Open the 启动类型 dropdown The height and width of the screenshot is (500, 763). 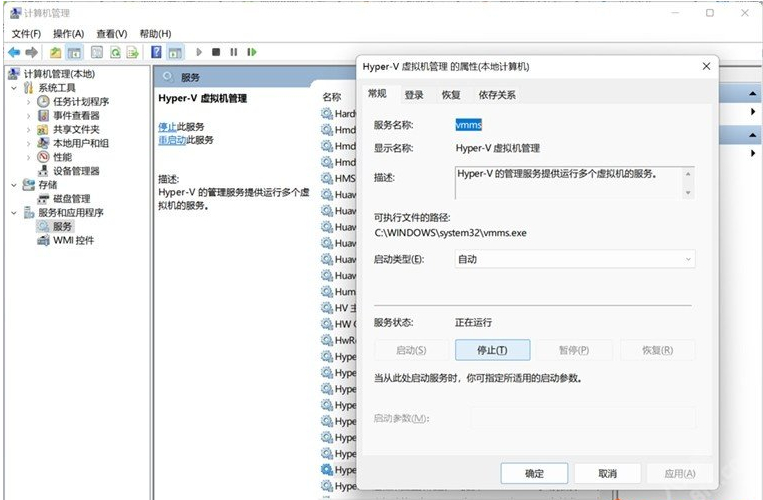pyautogui.click(x=574, y=259)
